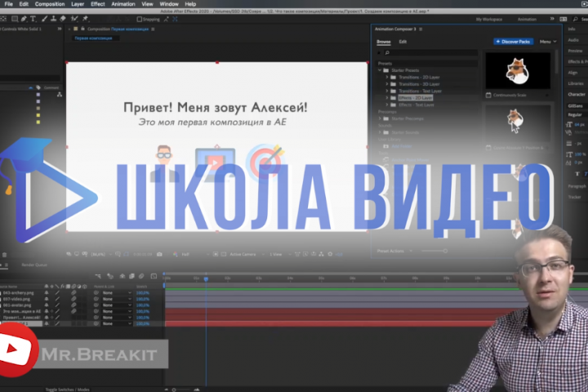The image size is (588, 392).
Task: Open the Window menu
Action: tap(169, 4)
